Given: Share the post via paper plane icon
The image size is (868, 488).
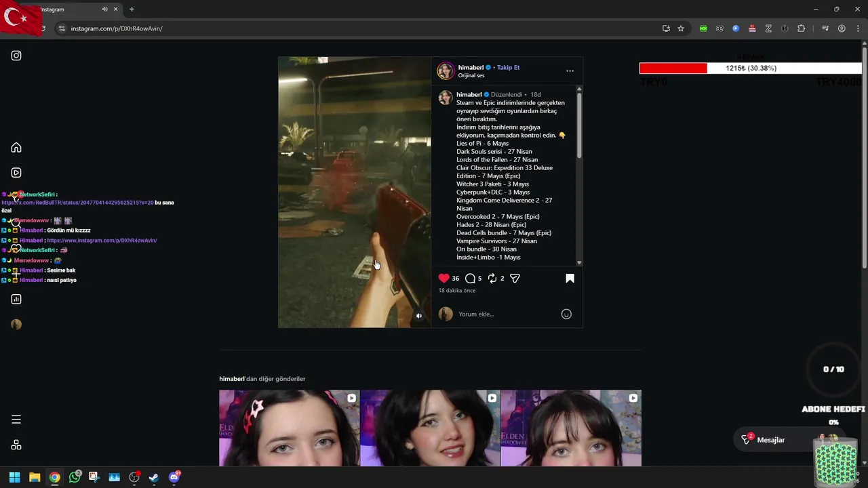Looking at the screenshot, I should point(515,278).
